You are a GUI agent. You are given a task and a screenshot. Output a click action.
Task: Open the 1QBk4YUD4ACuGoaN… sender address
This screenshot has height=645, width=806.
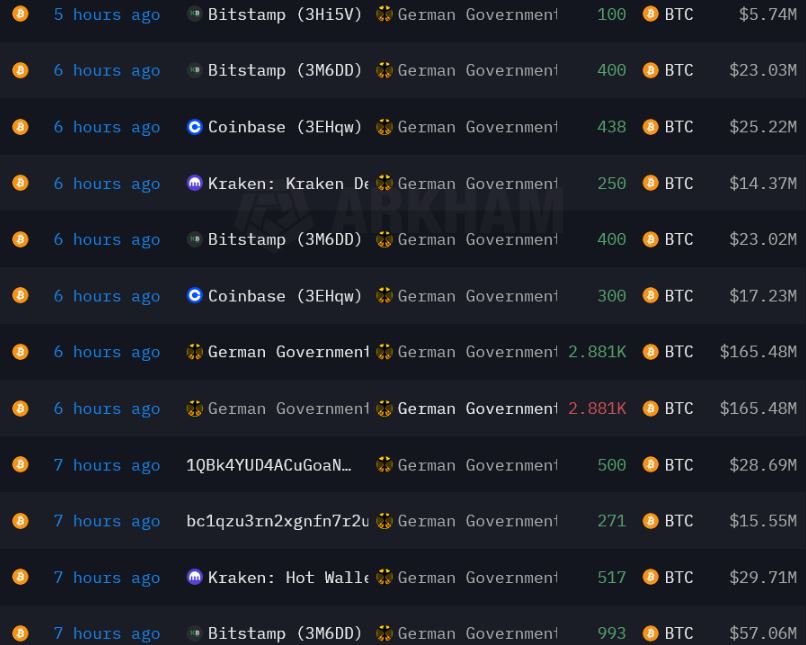[269, 465]
